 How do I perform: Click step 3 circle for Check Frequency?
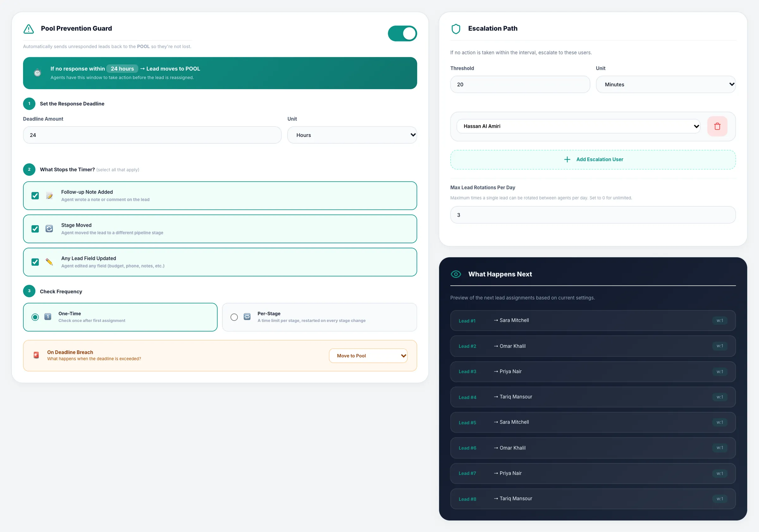coord(29,291)
